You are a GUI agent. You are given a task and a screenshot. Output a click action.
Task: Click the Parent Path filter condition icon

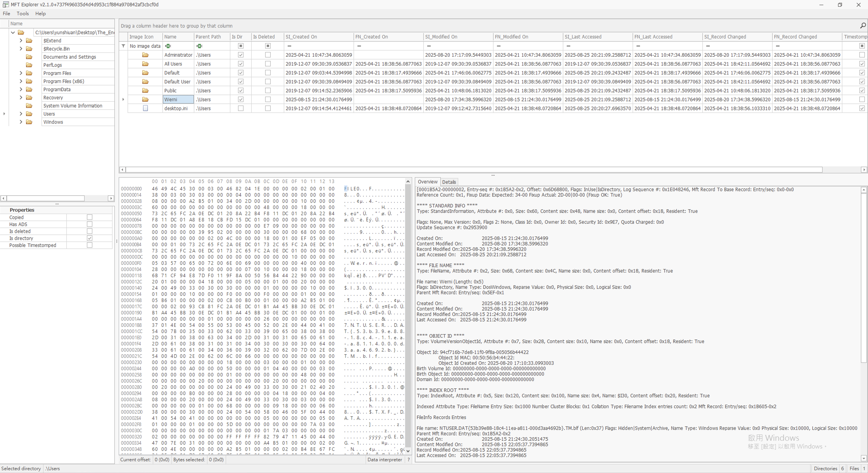tap(199, 46)
